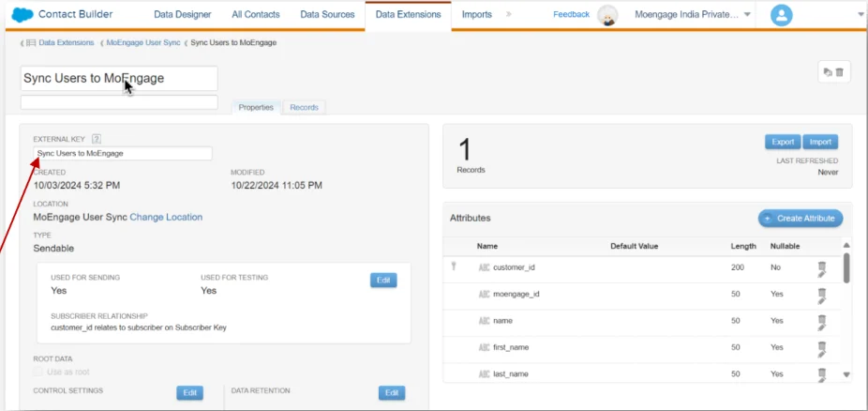
Task: Delete the customer_id attribute via trash icon
Action: (822, 266)
